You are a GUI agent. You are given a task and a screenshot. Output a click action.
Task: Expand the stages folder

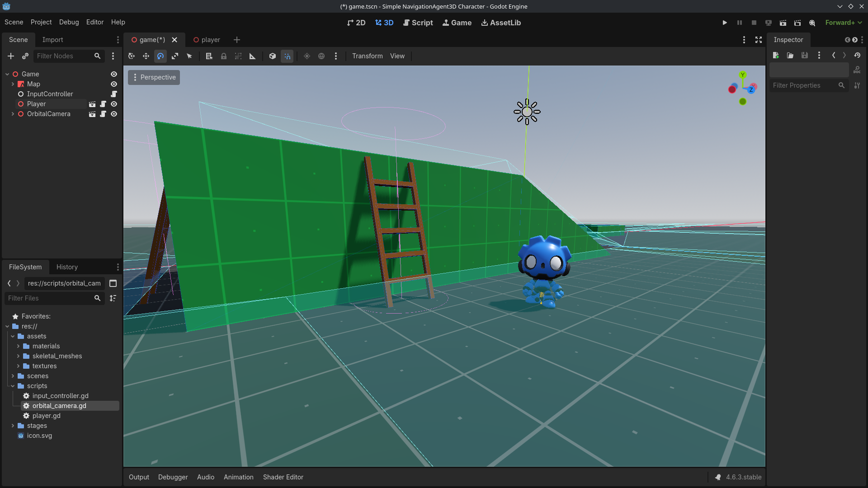13,426
